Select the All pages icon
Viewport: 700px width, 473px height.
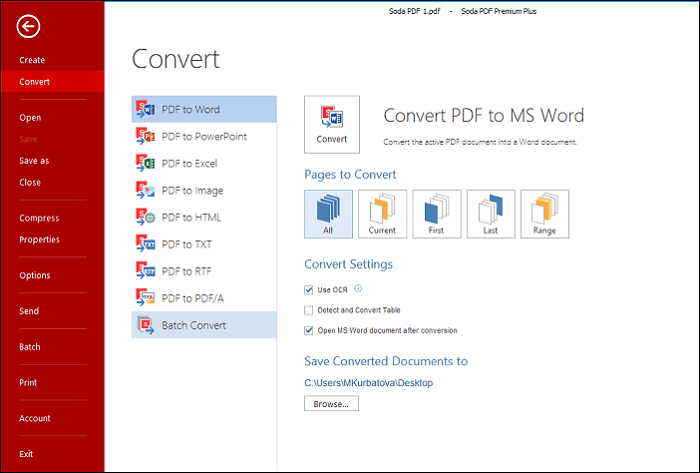tap(328, 213)
